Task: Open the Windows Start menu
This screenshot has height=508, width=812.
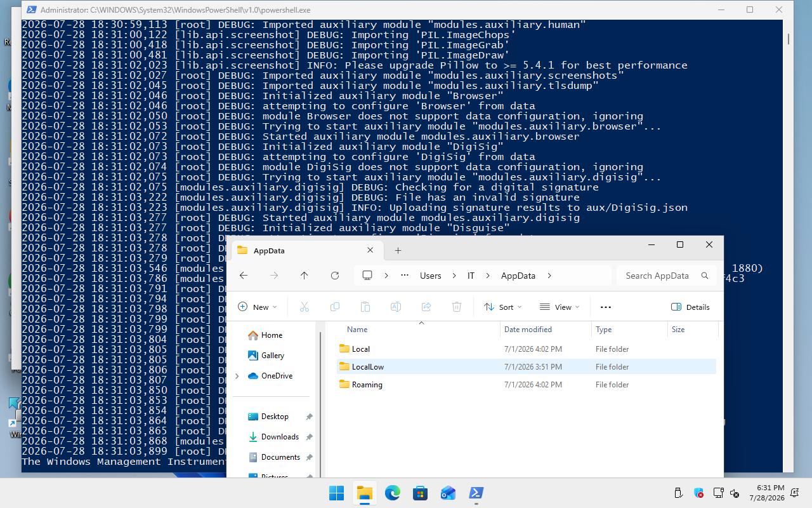Action: pyautogui.click(x=336, y=493)
